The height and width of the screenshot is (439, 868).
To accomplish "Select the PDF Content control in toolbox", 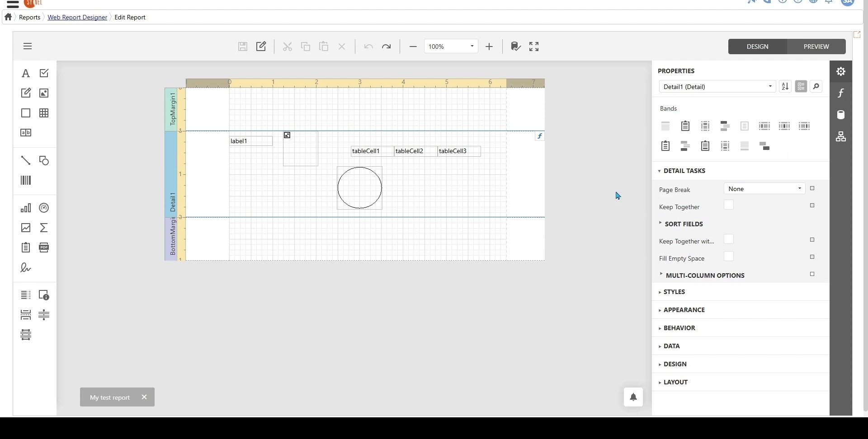I will pos(44,248).
